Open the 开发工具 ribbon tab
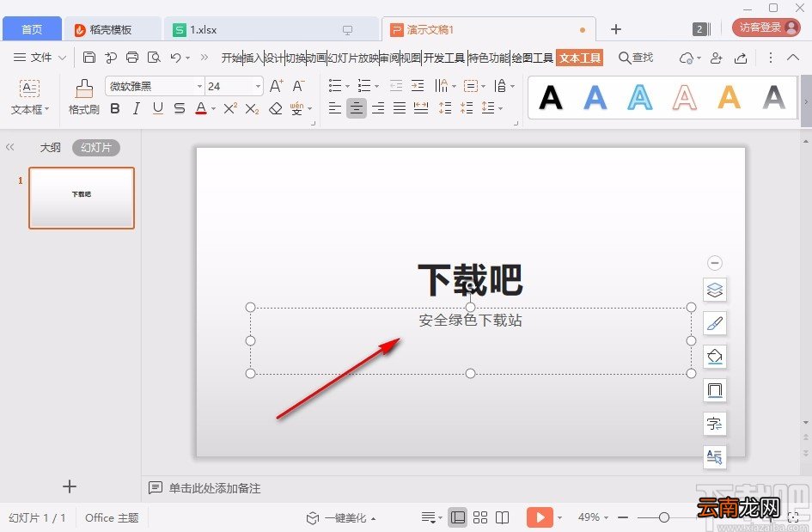 coord(443,58)
